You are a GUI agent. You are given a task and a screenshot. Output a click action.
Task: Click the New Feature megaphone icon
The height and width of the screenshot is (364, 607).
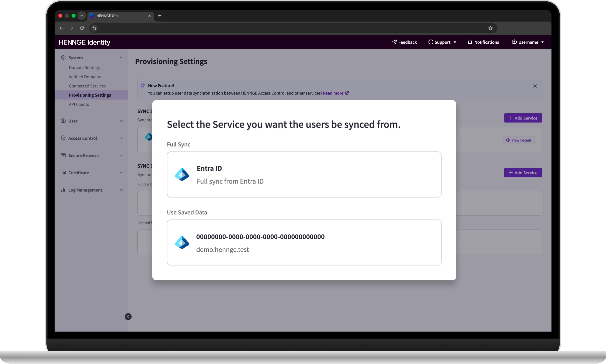143,86
